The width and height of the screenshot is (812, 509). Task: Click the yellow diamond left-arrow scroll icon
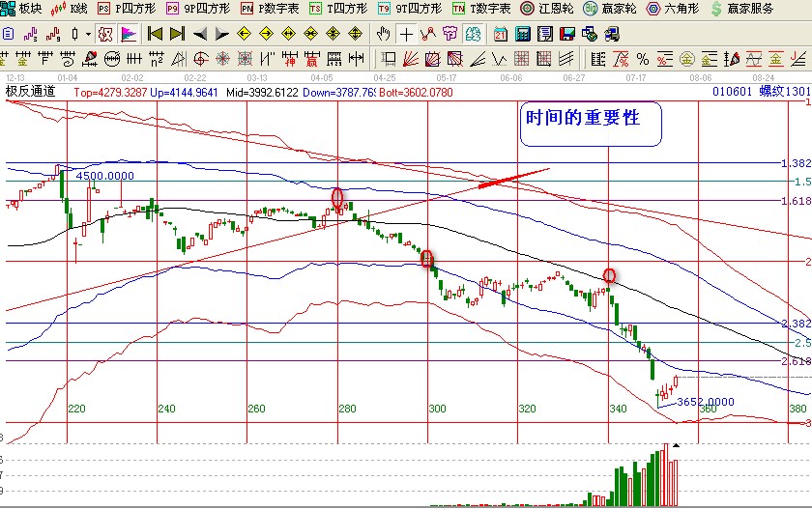click(245, 34)
